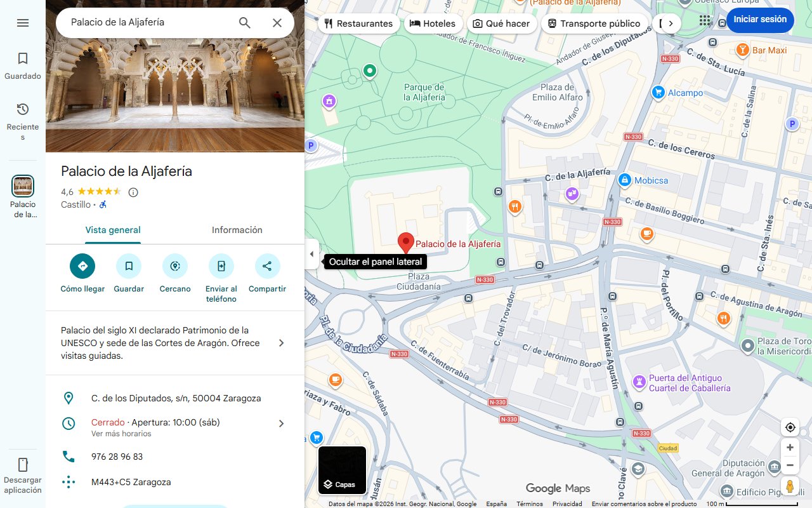Switch to the Información tab

click(237, 230)
